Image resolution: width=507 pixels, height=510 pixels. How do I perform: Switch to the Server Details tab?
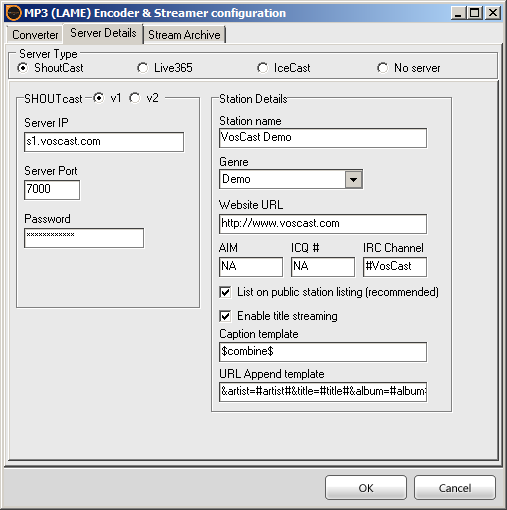[103, 33]
